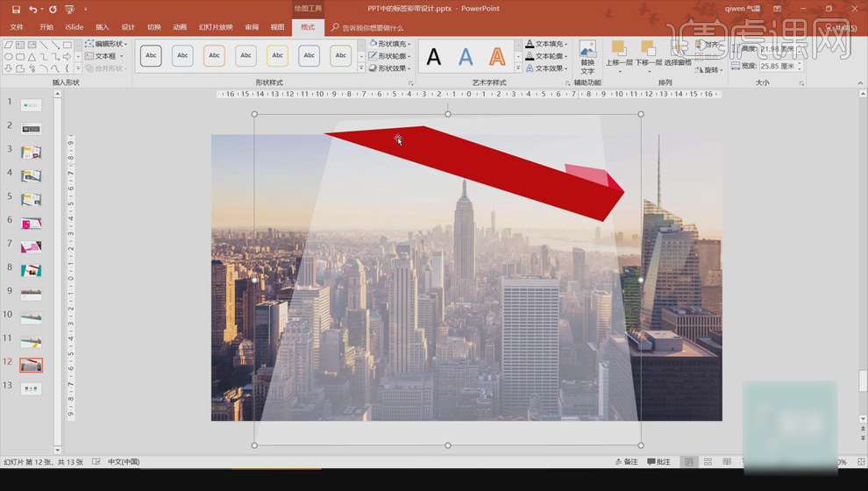The height and width of the screenshot is (491, 868).
Task: Click the Save icon in quick access toolbar
Action: coord(16,10)
